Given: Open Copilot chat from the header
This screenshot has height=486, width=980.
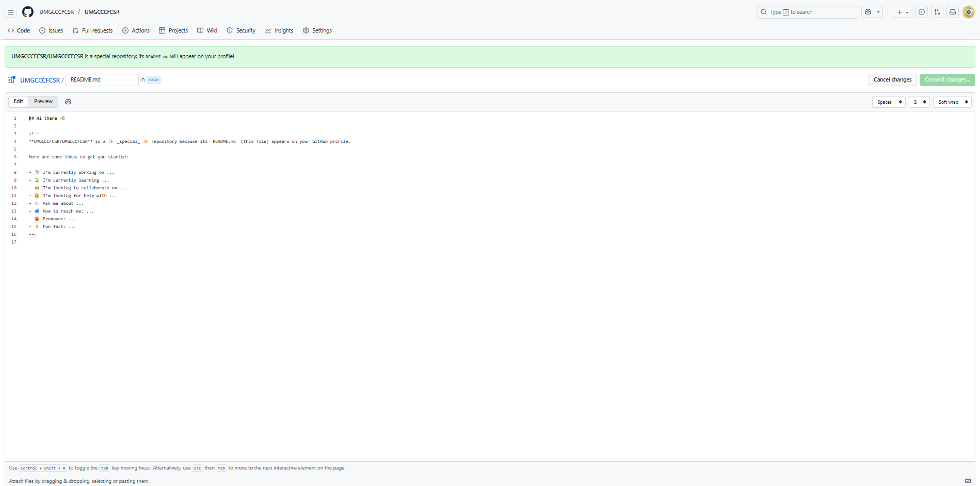Looking at the screenshot, I should point(868,12).
